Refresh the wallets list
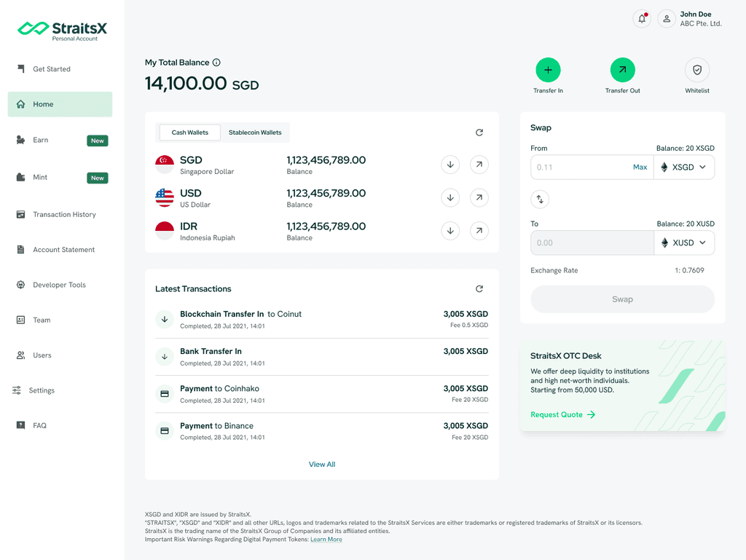Viewport: 746px width, 560px height. coord(479,132)
